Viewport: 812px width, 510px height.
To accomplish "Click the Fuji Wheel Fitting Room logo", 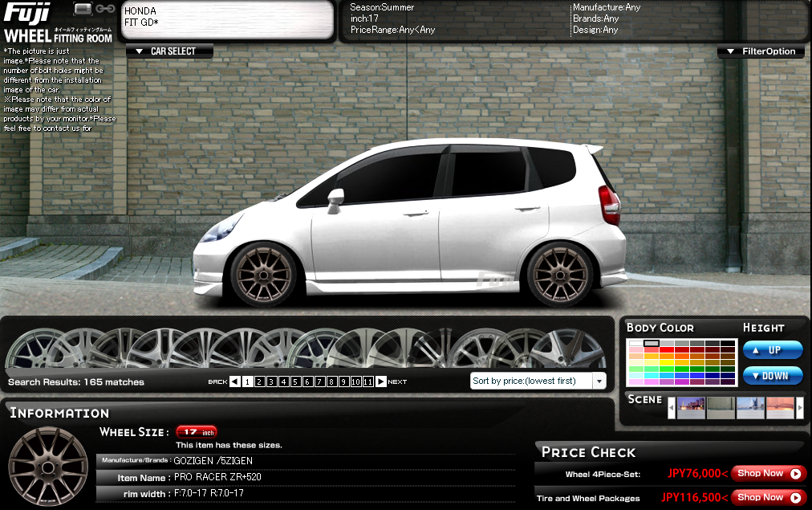I will coord(57,23).
